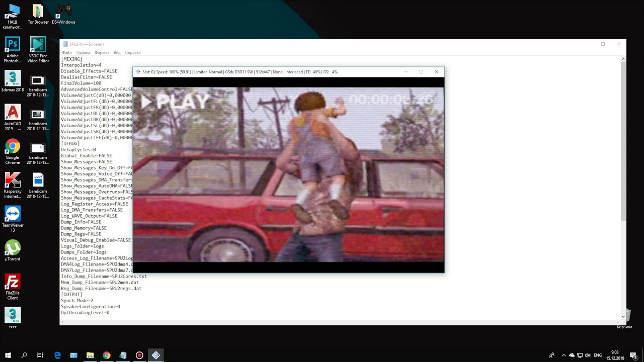
Task: Place cursor on the [MIXING] line
Action: click(x=71, y=59)
